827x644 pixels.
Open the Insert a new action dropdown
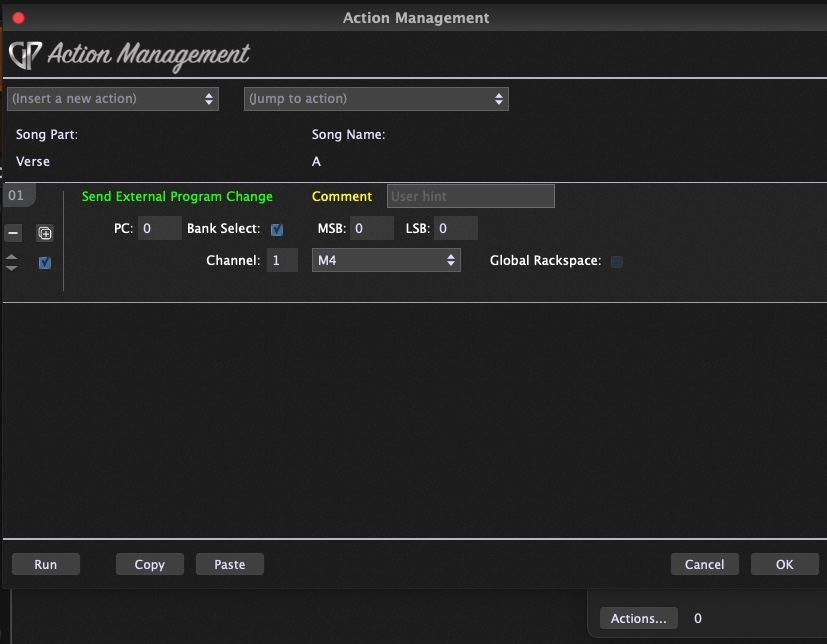113,99
